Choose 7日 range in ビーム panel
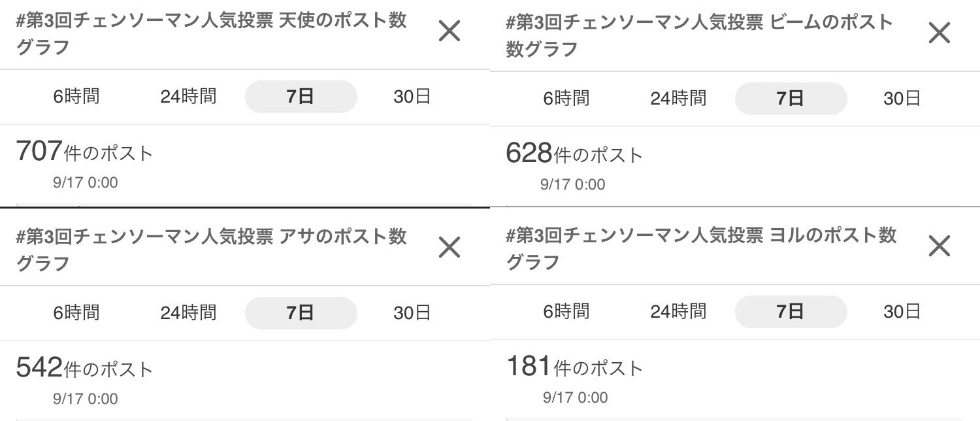The image size is (980, 421). point(791,99)
